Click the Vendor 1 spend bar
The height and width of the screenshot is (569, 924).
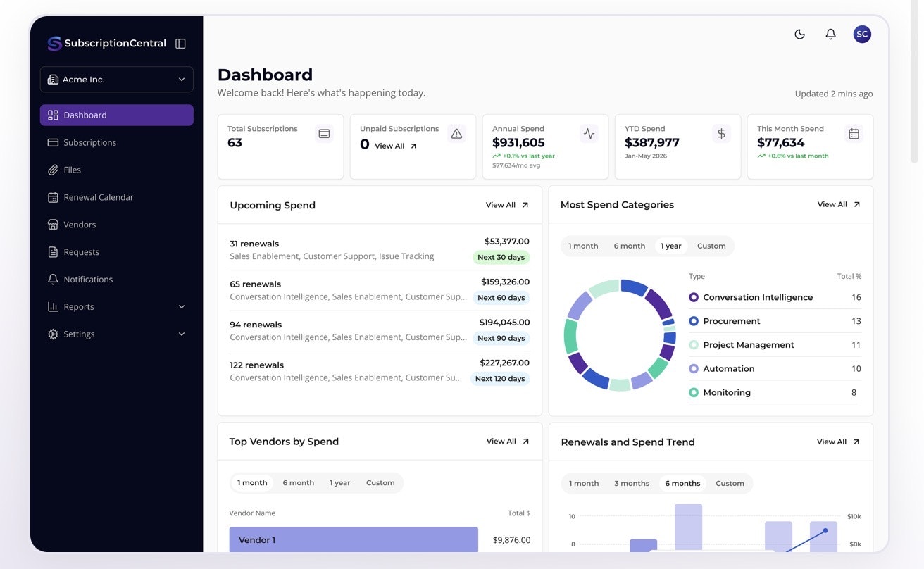point(354,539)
